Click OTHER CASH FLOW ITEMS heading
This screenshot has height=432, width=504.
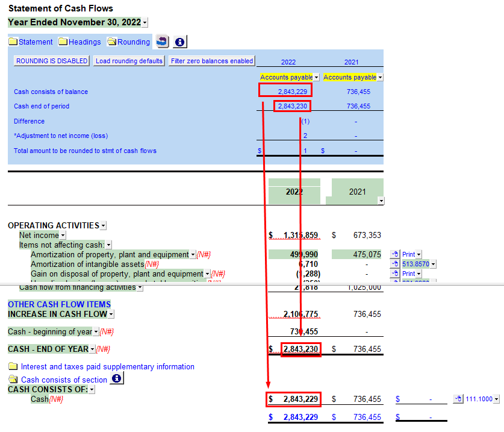[x=59, y=304]
